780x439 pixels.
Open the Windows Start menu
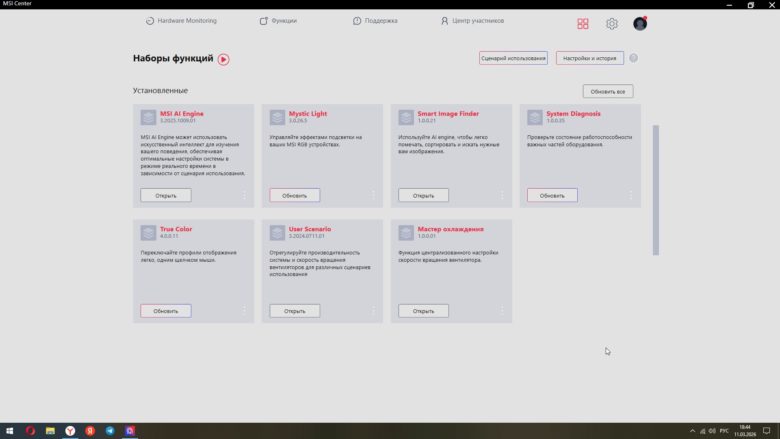(x=9, y=431)
